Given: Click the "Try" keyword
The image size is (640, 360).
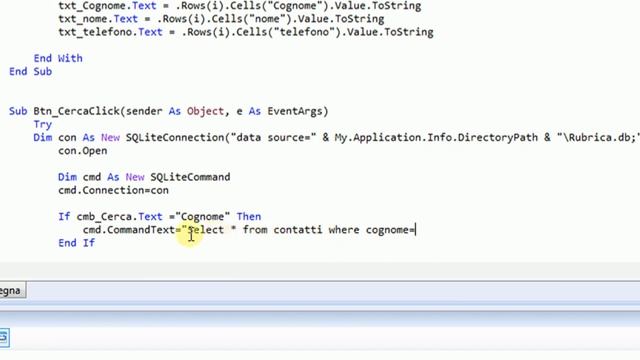Looking at the screenshot, I should coord(42,124).
